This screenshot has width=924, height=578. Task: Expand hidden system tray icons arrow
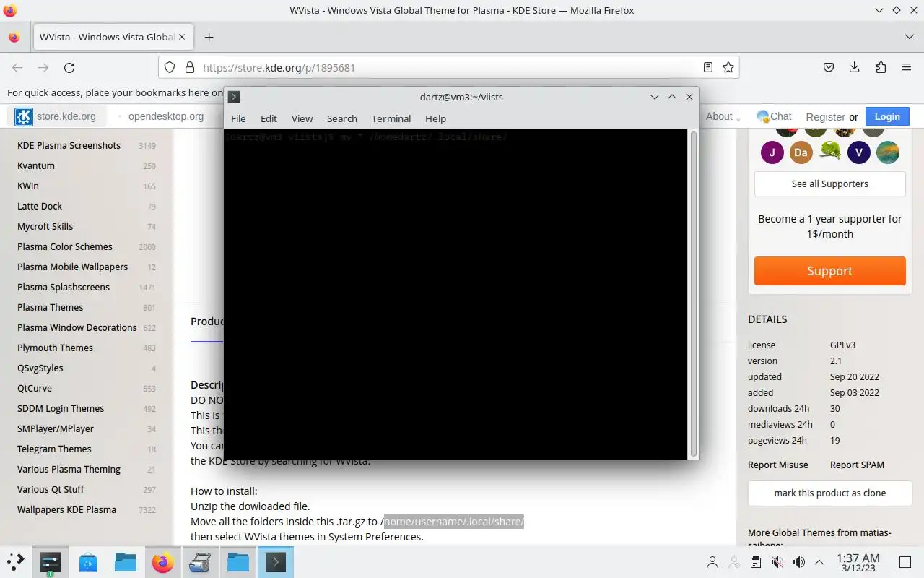click(x=819, y=562)
